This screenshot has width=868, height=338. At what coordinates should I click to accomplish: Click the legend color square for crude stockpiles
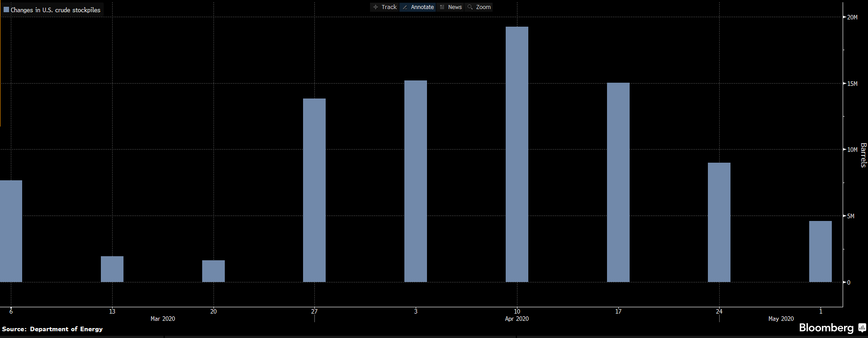(x=6, y=9)
